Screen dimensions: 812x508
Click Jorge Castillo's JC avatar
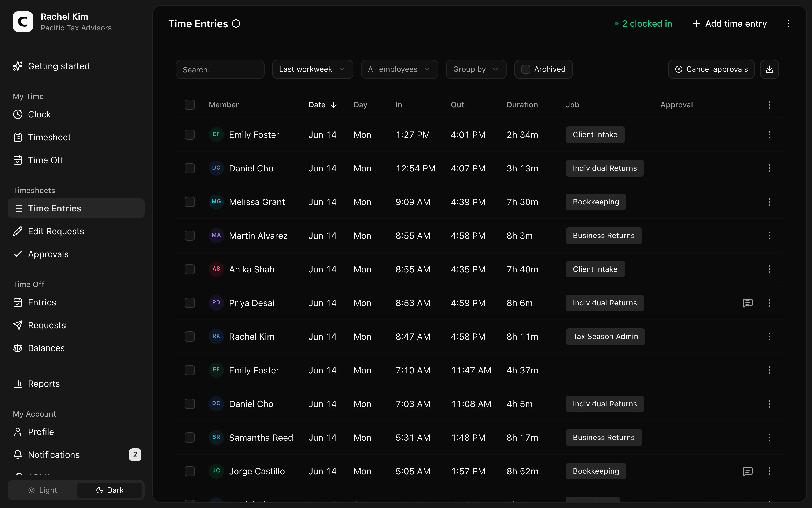[216, 471]
